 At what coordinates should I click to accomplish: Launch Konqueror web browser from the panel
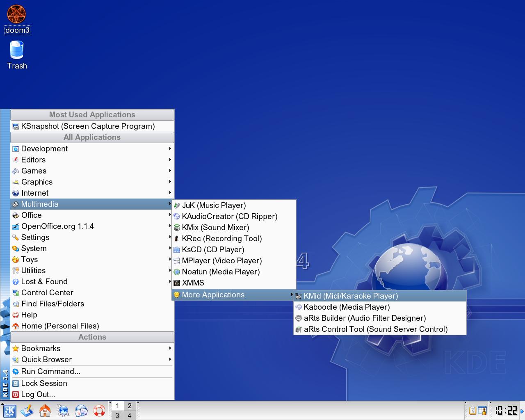tap(63, 411)
